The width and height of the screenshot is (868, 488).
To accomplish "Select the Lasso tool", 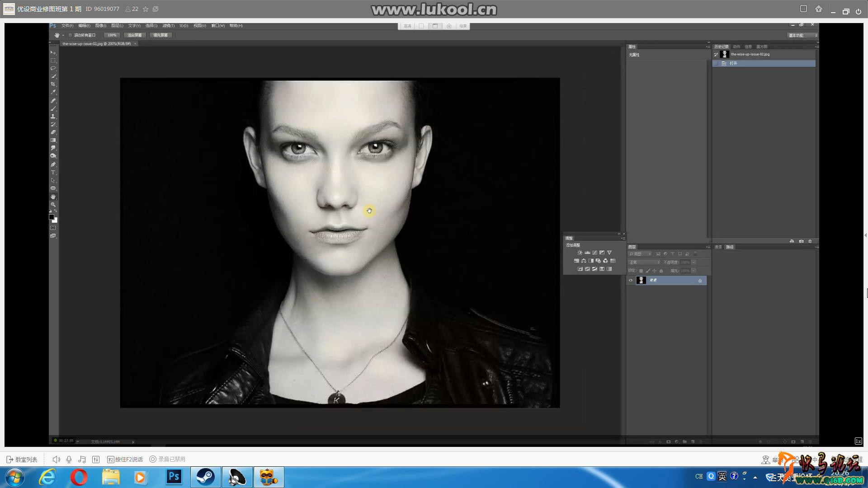I will [53, 68].
